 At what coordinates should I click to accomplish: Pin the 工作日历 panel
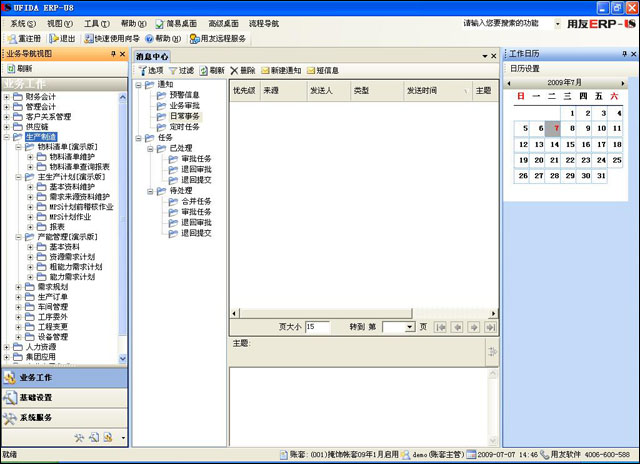tap(624, 53)
